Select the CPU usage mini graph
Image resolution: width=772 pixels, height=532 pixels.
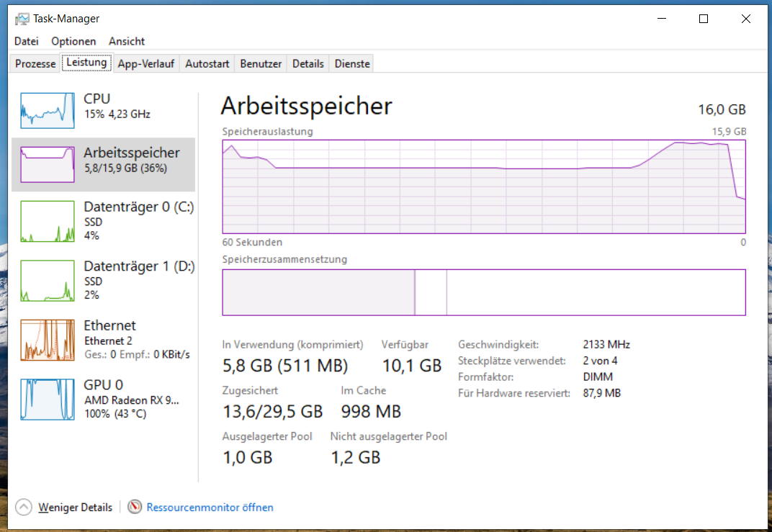coord(48,111)
